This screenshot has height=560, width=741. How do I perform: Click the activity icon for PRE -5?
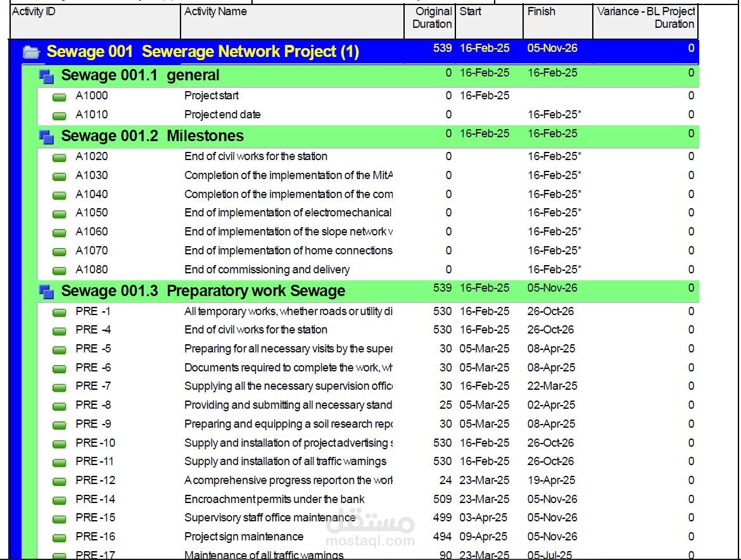(x=59, y=350)
